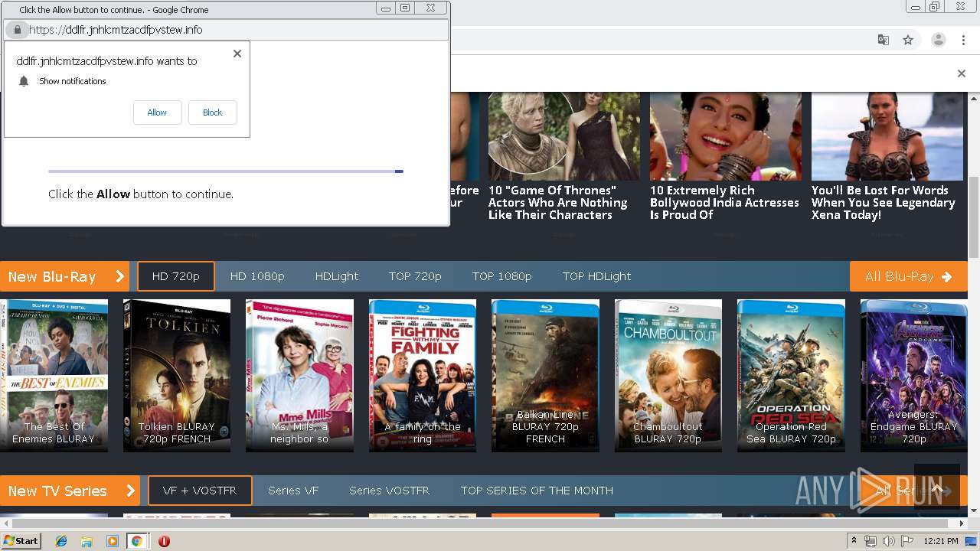Image resolution: width=980 pixels, height=551 pixels.
Task: Open the Chamboultout BLURAY cover
Action: click(668, 375)
